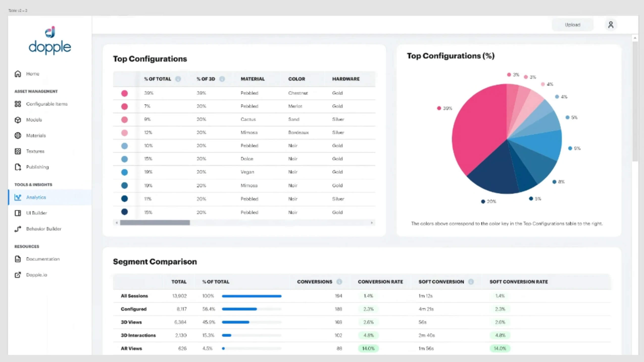644x362 pixels.
Task: Click the Merlot row color dot
Action: [x=125, y=106]
